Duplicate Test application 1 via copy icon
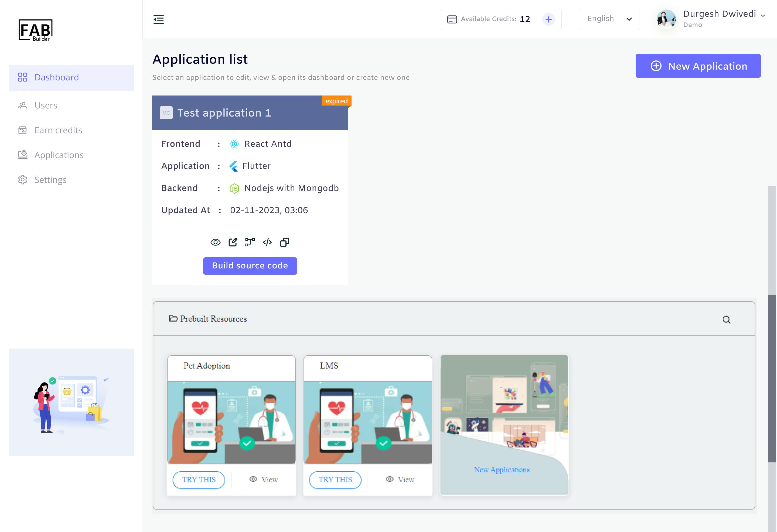This screenshot has width=777, height=532. coord(285,242)
